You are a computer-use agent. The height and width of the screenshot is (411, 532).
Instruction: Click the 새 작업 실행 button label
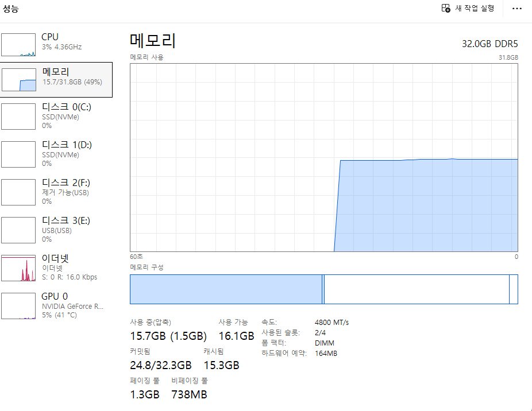(x=475, y=8)
